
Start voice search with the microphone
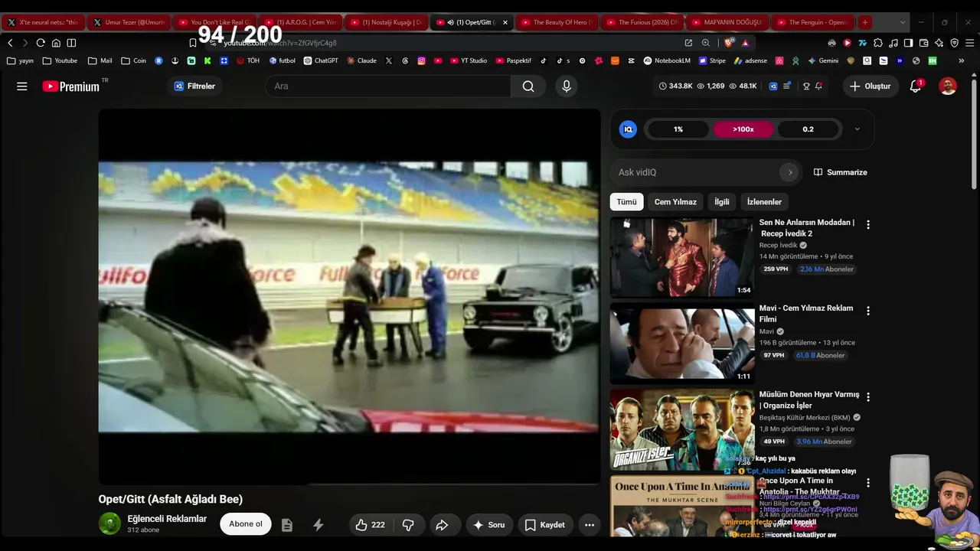pyautogui.click(x=567, y=86)
